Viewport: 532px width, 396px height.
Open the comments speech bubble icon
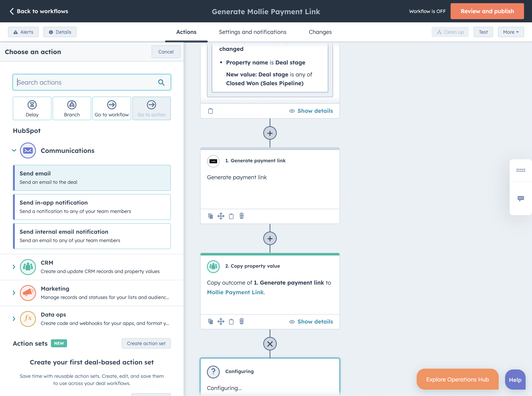(x=520, y=198)
